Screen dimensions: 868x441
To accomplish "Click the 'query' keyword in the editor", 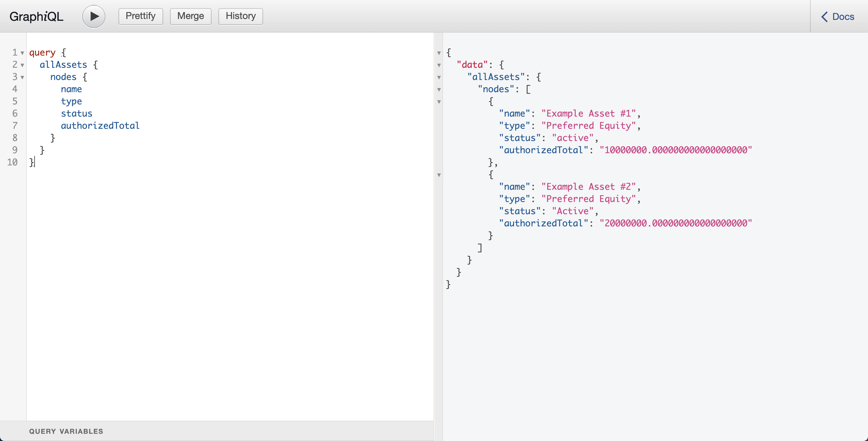I will 42,53.
